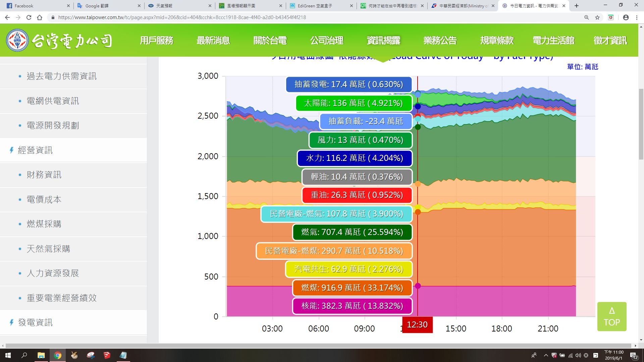Go to the 電價成本 sidebar link
Screen dimensions: 644x362
[x=44, y=199]
